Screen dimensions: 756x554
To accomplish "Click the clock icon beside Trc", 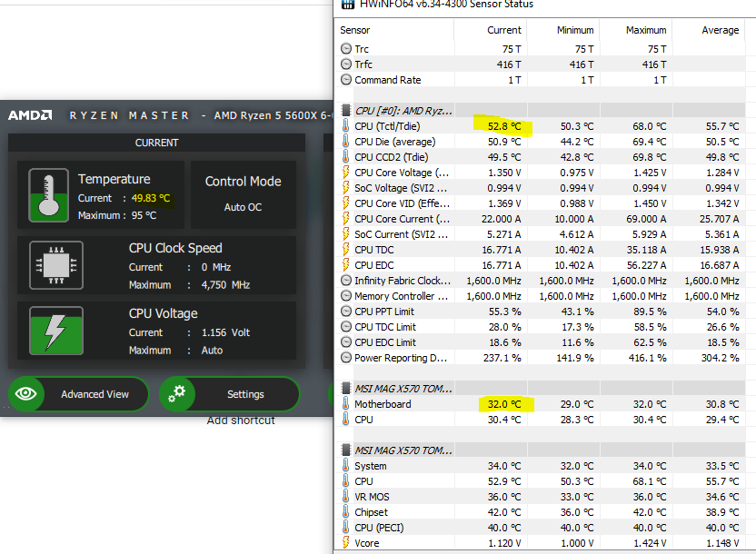I will [345, 49].
